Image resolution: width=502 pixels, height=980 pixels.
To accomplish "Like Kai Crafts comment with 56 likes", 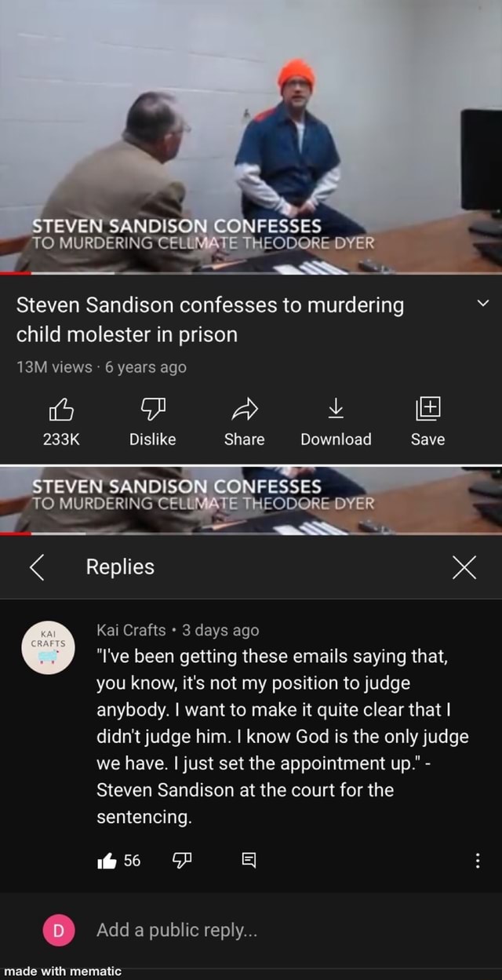I will pyautogui.click(x=106, y=861).
